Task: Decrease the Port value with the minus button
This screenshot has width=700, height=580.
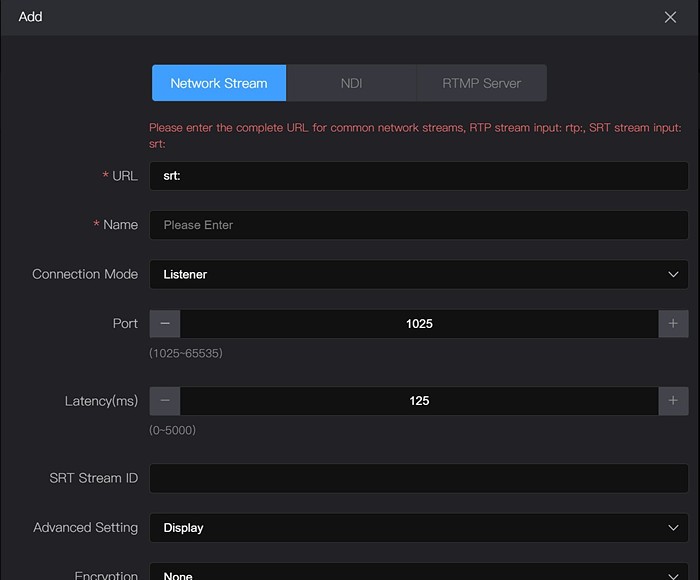Action: [165, 324]
